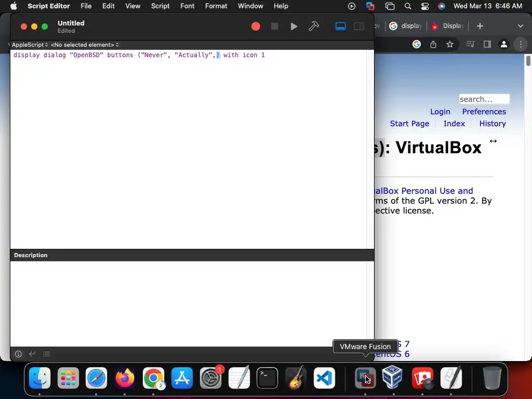The image size is (532, 399).
Task: Click the Stage Manager windows menu bar icon
Action: click(390, 6)
